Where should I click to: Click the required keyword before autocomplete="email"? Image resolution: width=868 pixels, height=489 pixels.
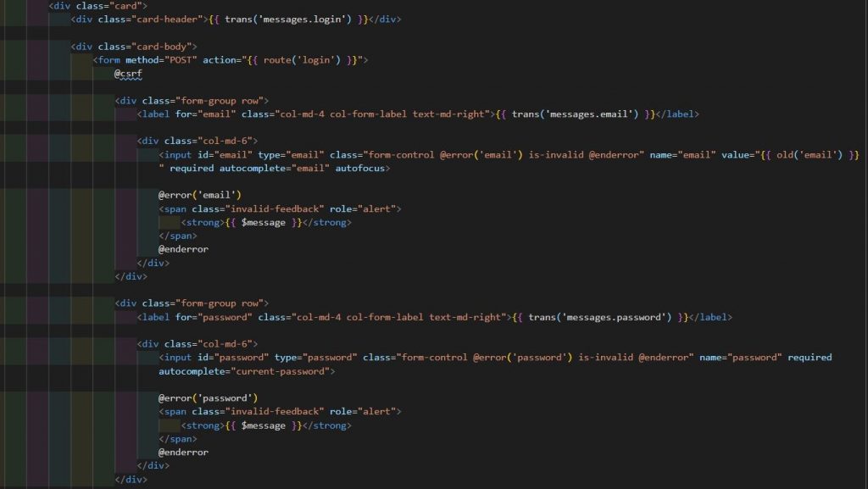(192, 168)
